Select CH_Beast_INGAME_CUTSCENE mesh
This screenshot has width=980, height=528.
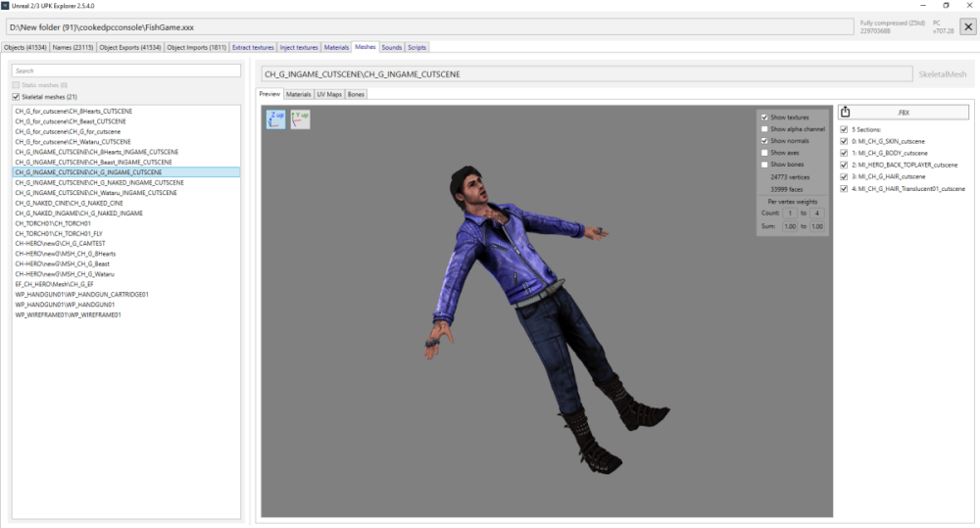tap(125, 162)
